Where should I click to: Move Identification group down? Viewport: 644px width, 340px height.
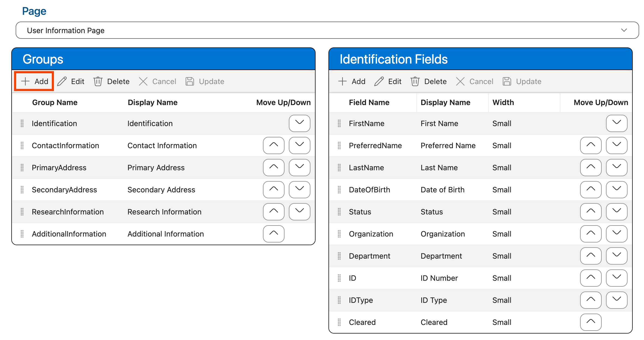point(299,123)
